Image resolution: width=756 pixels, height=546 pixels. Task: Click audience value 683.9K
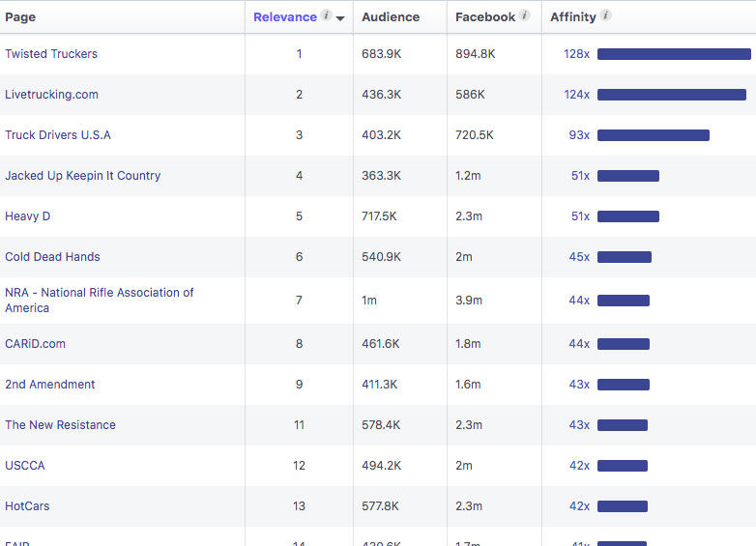tap(381, 54)
